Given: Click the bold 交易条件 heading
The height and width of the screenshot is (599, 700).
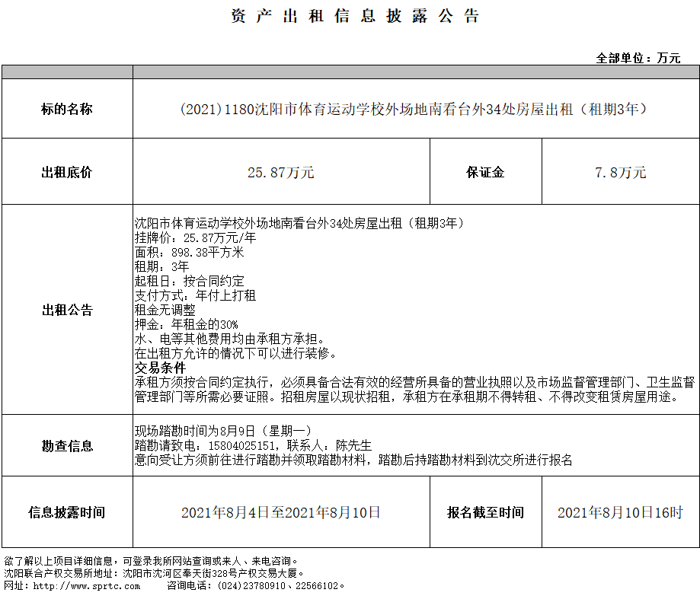Looking at the screenshot, I should 160,368.
